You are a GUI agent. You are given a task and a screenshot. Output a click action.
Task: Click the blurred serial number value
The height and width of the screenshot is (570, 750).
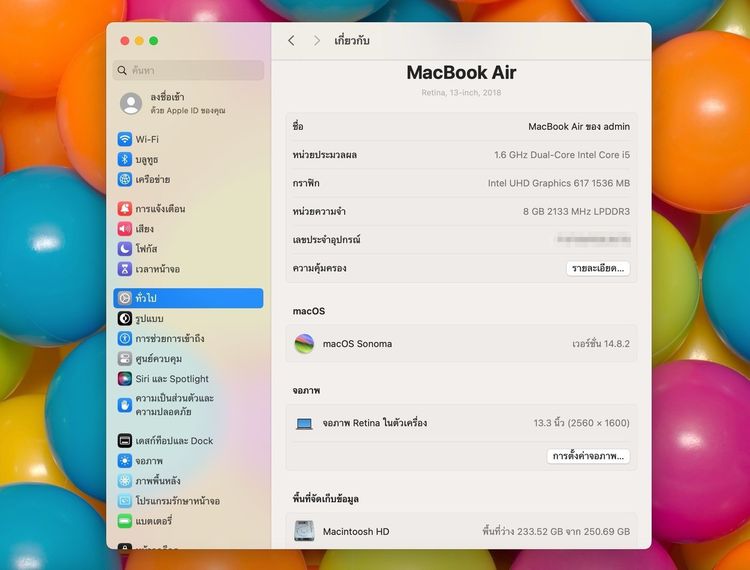[x=594, y=239]
